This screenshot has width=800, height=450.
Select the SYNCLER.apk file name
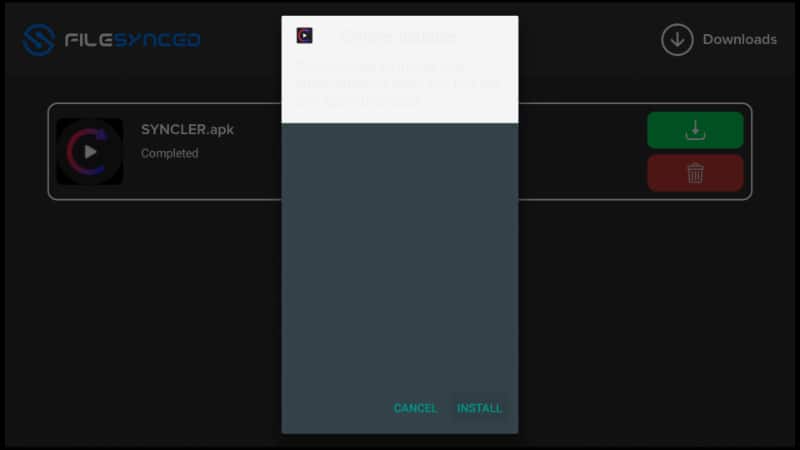[187, 130]
